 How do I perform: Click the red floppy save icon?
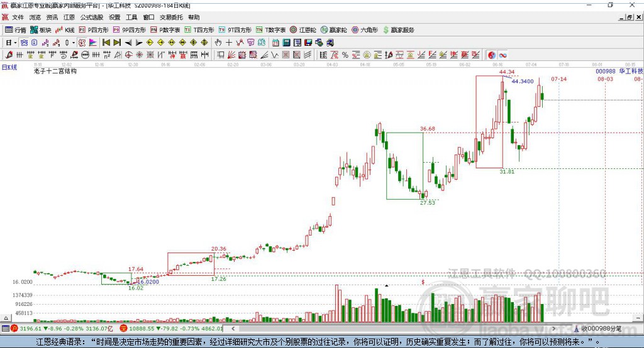[x=308, y=43]
